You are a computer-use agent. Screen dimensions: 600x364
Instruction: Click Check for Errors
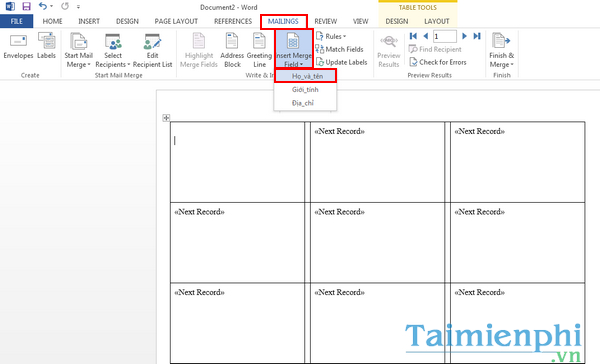click(438, 62)
